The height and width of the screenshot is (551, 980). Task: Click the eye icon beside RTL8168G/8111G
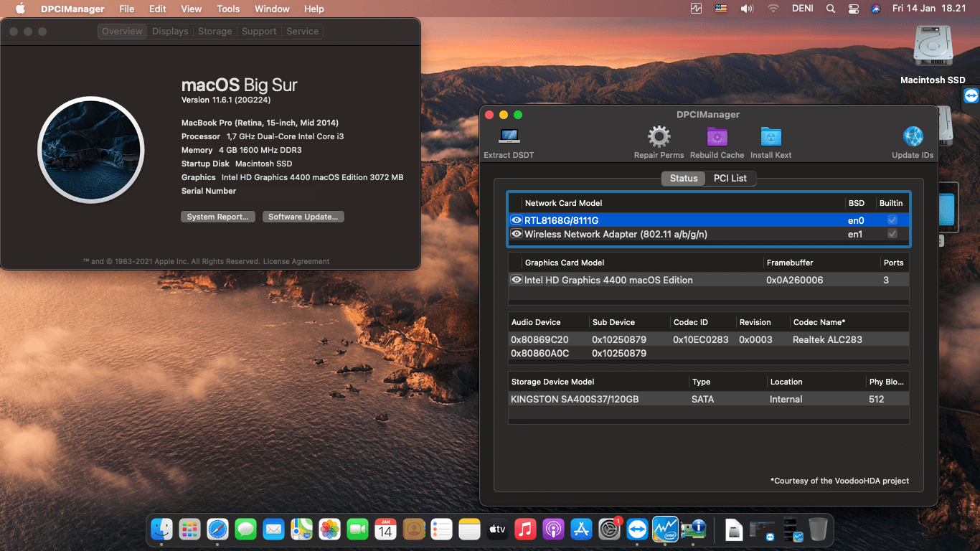(516, 220)
